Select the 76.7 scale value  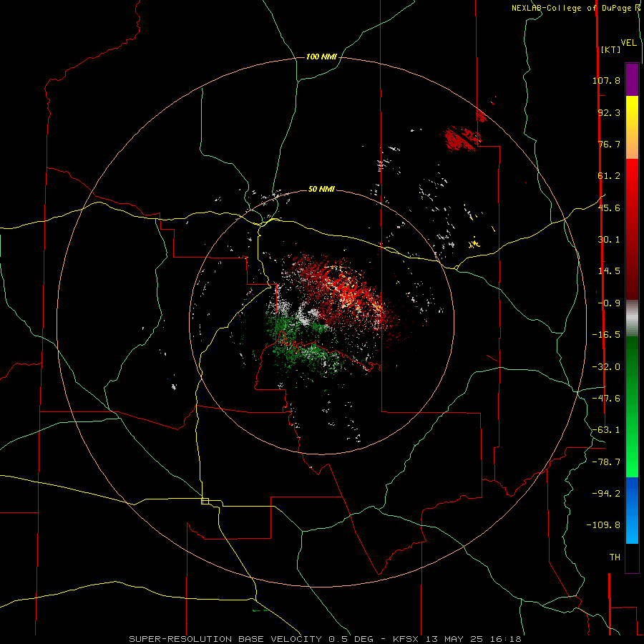click(x=609, y=144)
